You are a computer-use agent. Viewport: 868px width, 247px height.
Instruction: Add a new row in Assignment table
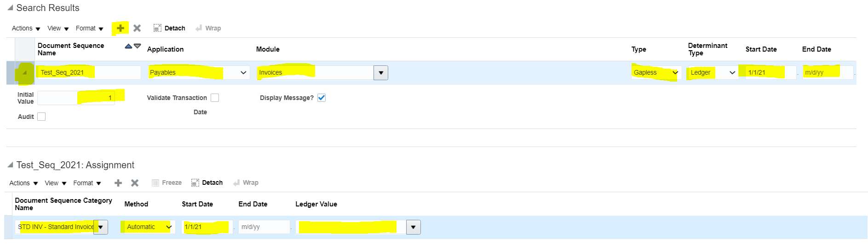click(118, 183)
